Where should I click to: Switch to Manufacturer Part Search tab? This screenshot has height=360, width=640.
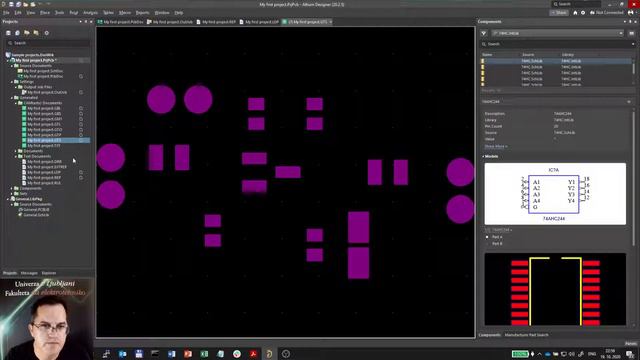[527, 335]
